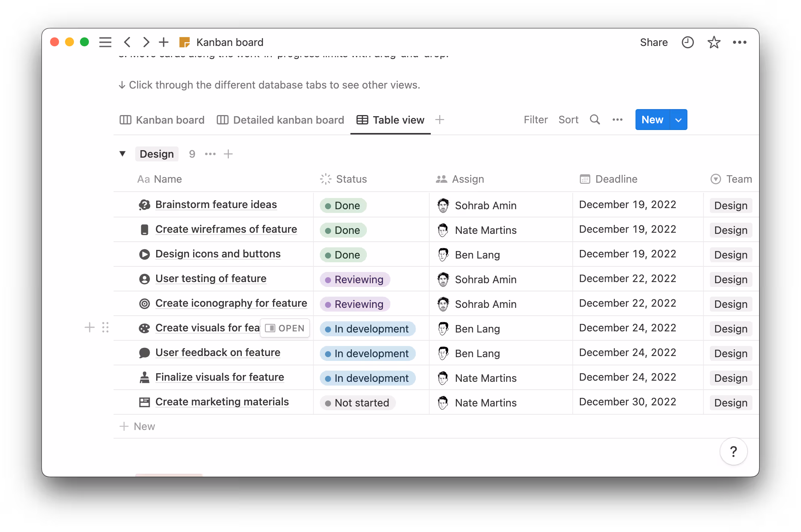Click the Kanban board page icon next to title
This screenshot has width=801, height=532.
[x=185, y=42]
